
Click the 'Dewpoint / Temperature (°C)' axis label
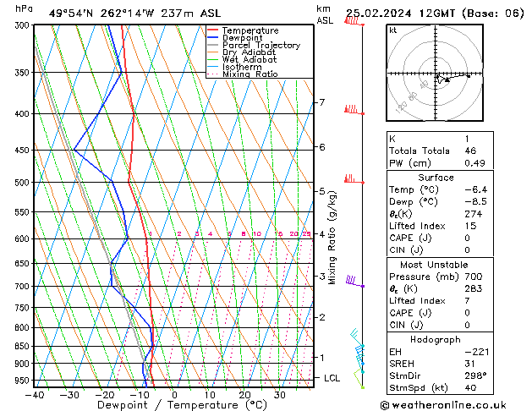(182, 405)
